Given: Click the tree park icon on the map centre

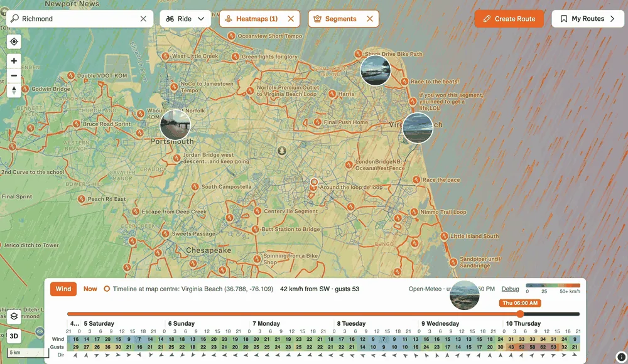Looking at the screenshot, I should coord(282,151).
